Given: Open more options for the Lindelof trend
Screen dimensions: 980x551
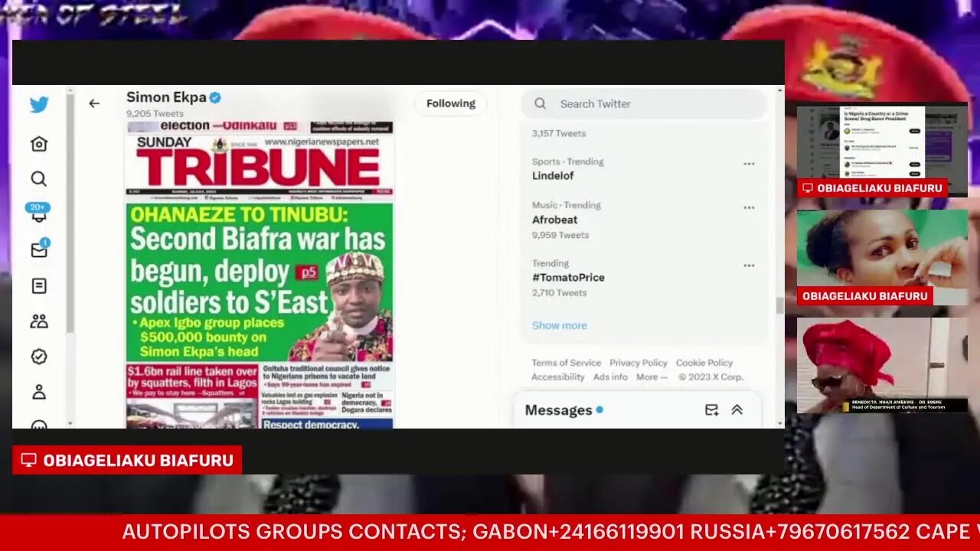Looking at the screenshot, I should pyautogui.click(x=749, y=164).
